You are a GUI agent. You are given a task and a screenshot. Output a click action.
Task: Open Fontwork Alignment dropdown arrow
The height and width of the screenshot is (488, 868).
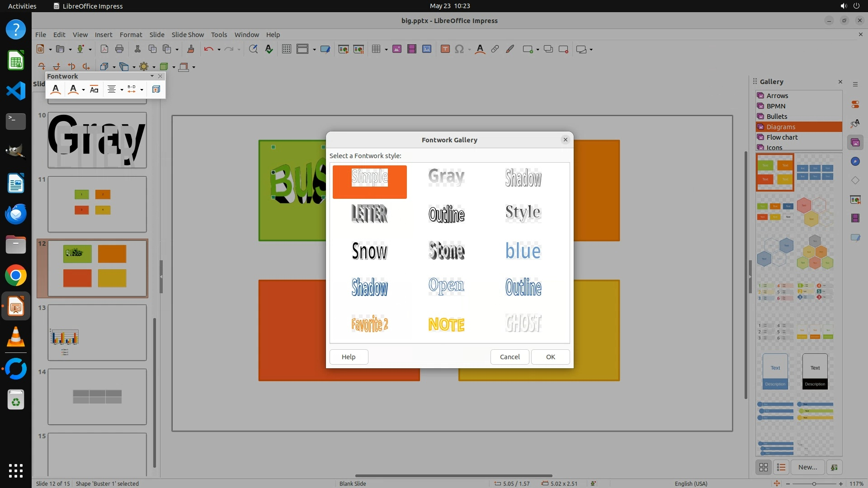click(x=122, y=90)
